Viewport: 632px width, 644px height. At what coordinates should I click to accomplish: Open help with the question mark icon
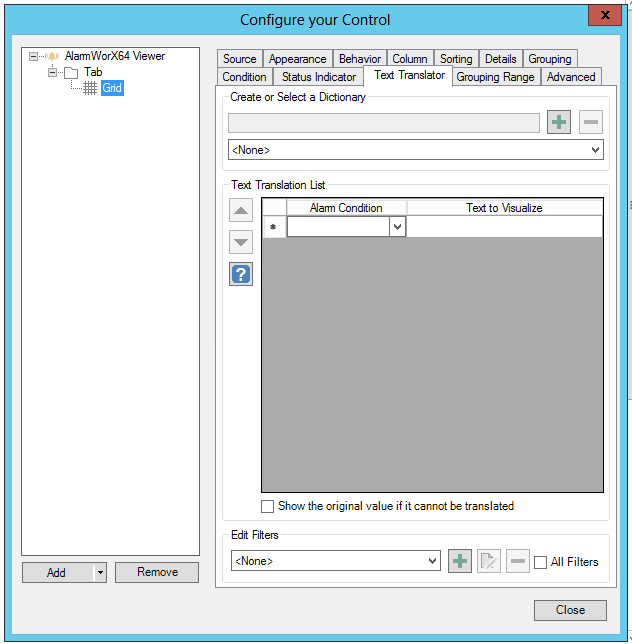pyautogui.click(x=241, y=274)
